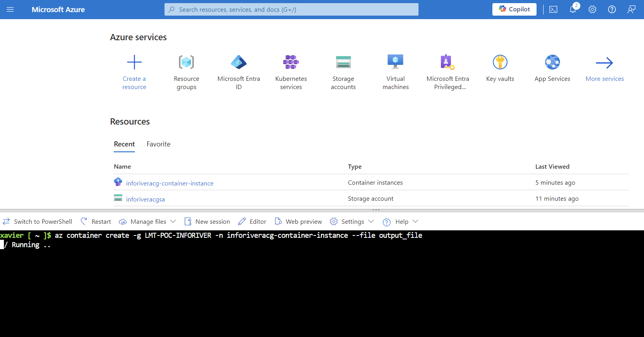Open portal settings gear icon
This screenshot has width=644, height=337.
coord(592,9)
